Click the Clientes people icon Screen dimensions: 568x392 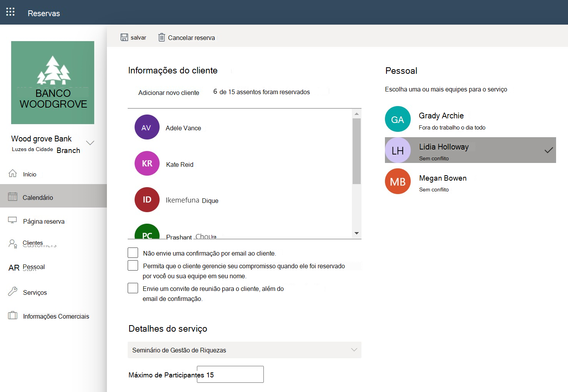[13, 244]
